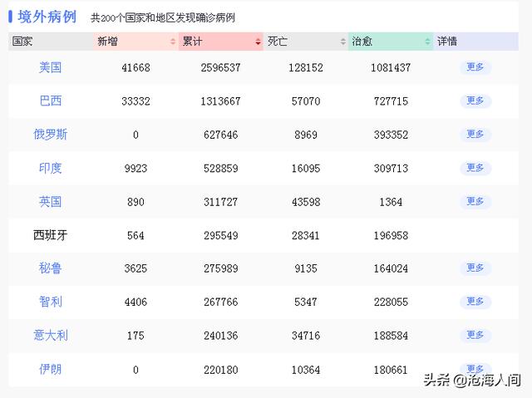Select 英国 cumulative value 311727

click(220, 202)
